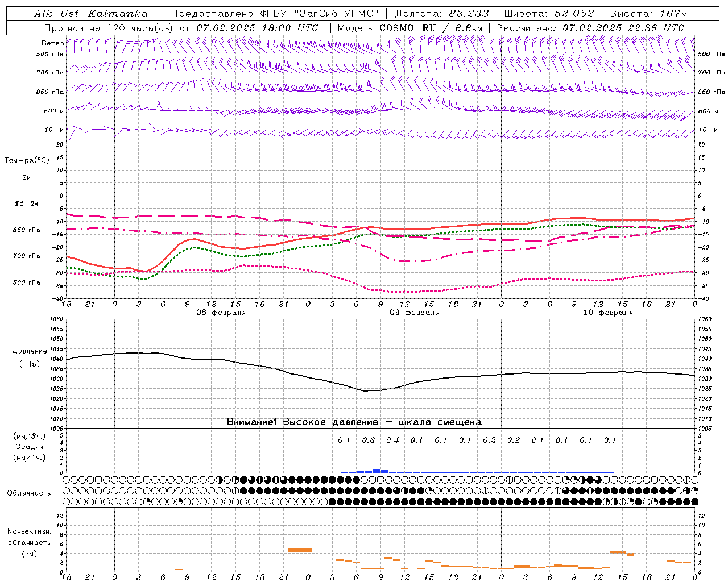Click the tallest blue precipitation bar
This screenshot has width=728, height=582.
[x=377, y=471]
